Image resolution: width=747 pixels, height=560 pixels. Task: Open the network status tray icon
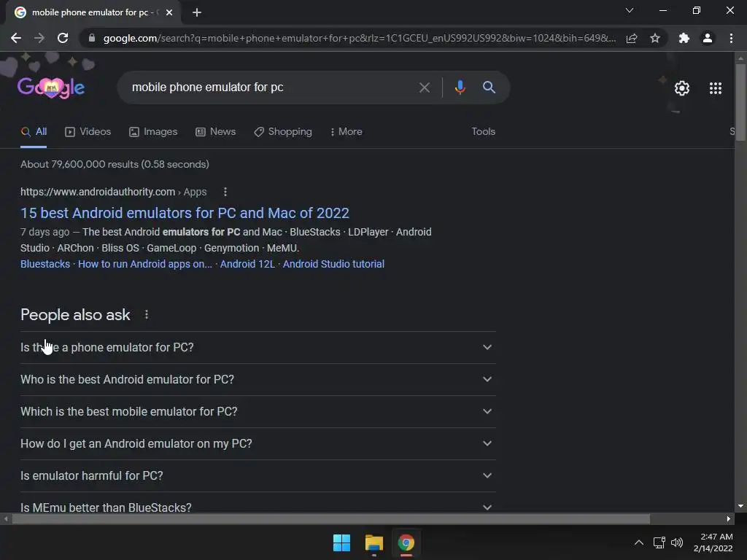(659, 542)
